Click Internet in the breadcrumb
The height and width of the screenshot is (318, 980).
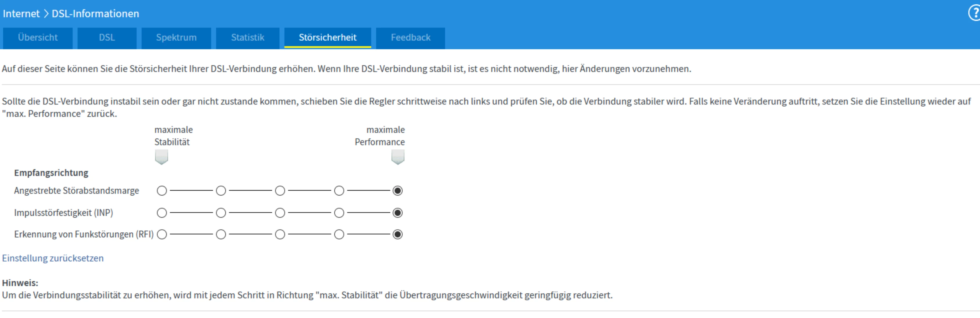click(x=21, y=14)
